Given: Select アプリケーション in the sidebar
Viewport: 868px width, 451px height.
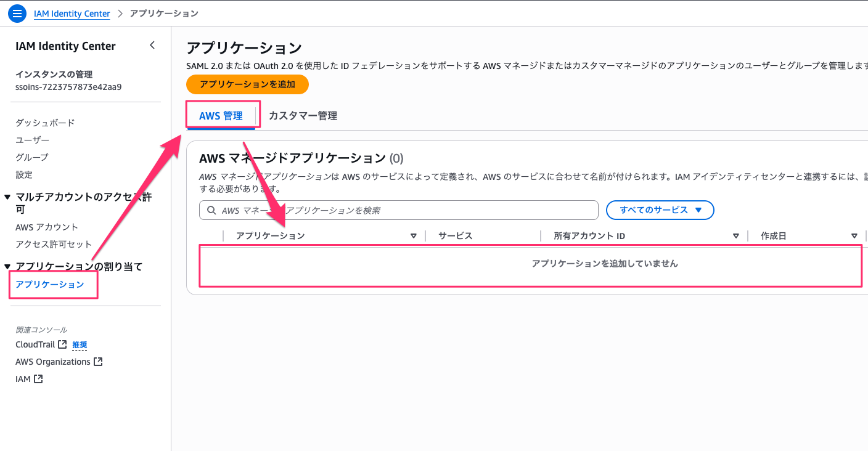Looking at the screenshot, I should [x=49, y=284].
